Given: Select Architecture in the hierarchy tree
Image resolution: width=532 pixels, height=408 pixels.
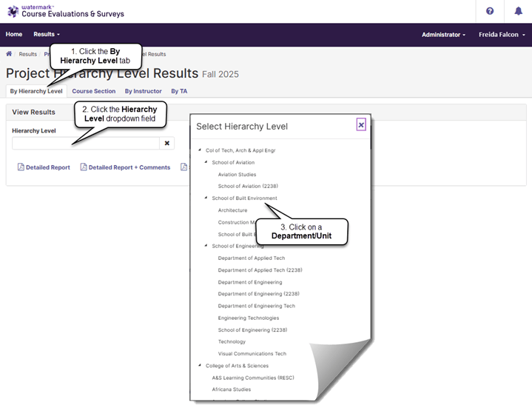Looking at the screenshot, I should 233,210.
